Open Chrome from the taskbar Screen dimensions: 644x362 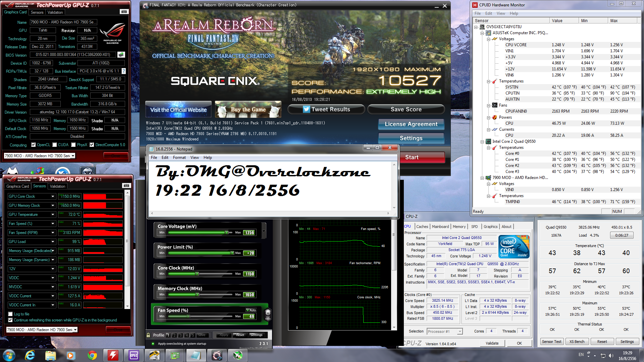click(x=92, y=355)
